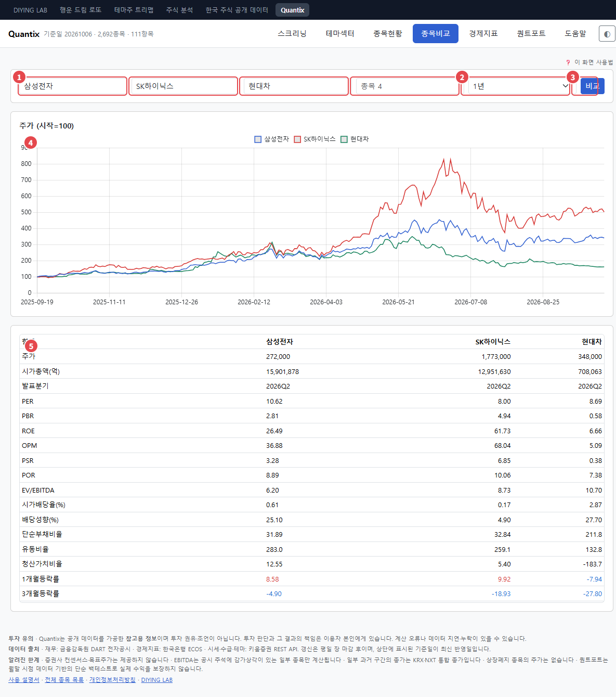Open the 도움말 tab
The height and width of the screenshot is (697, 616).
pyautogui.click(x=575, y=34)
